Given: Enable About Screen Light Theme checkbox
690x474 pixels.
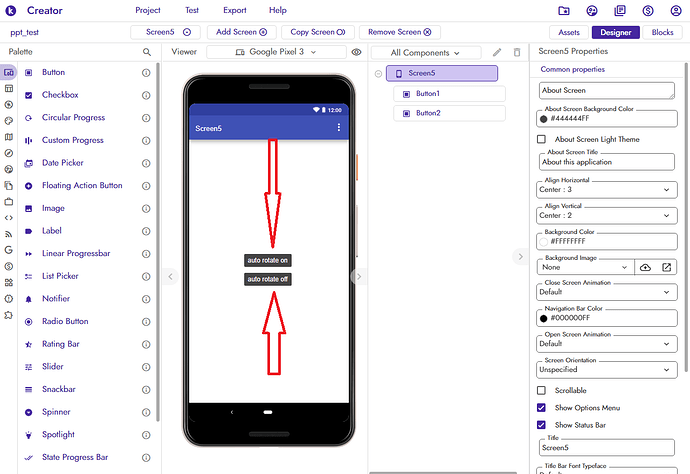Looking at the screenshot, I should click(x=542, y=139).
